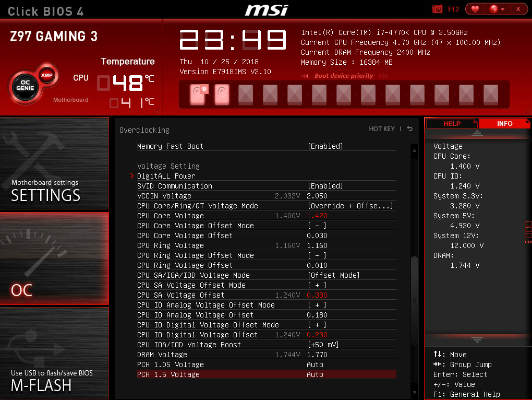Screen dimensions: 532x400
Task: Click the Z97 GAMING 3 board name
Action: click(54, 36)
